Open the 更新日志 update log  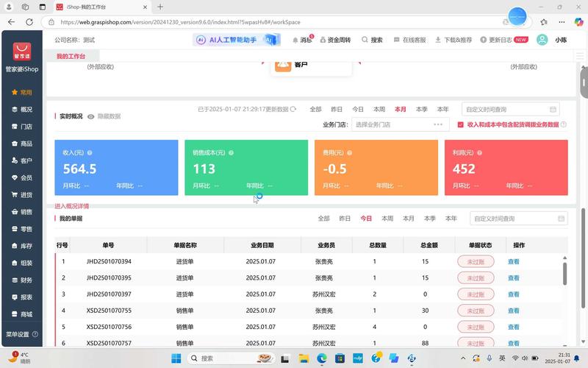click(504, 40)
